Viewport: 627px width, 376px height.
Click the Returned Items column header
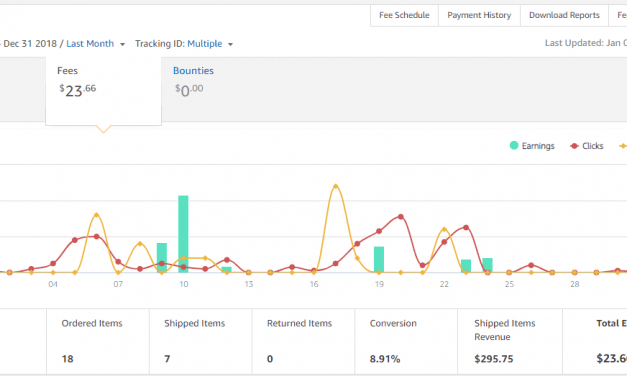[300, 323]
